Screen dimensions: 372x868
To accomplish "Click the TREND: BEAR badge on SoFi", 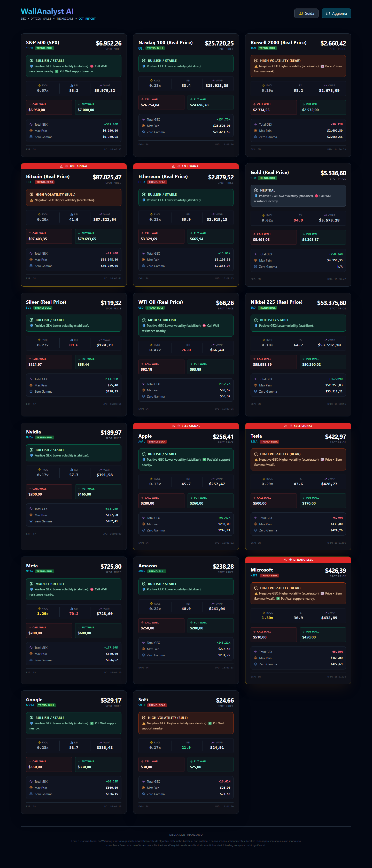I will click(157, 705).
